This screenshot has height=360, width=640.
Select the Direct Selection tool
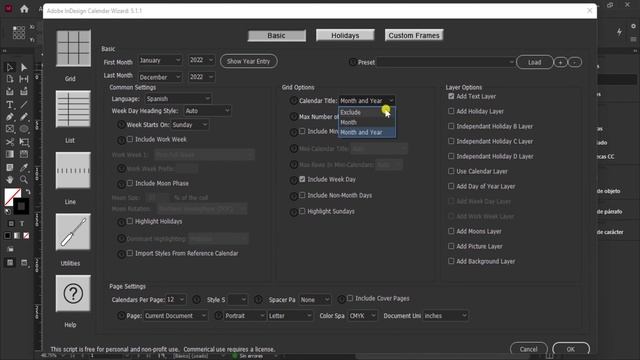[24, 67]
